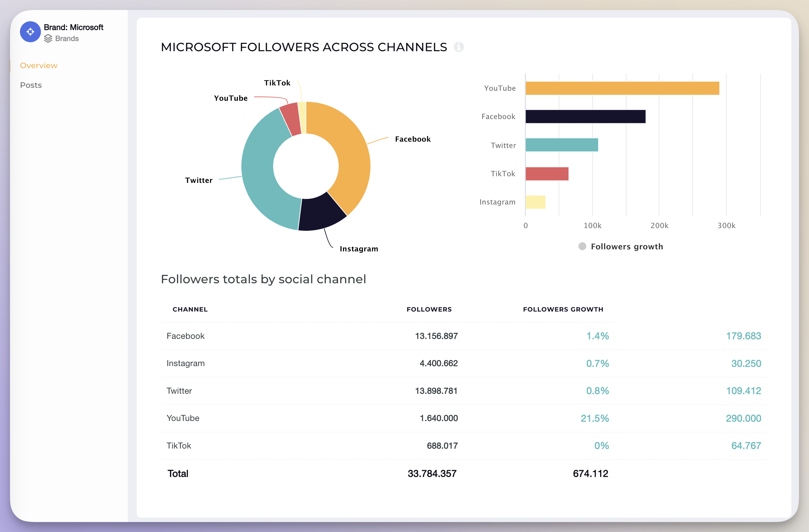Viewport: 809px width, 532px height.
Task: Open the Overview section
Action: coord(39,66)
